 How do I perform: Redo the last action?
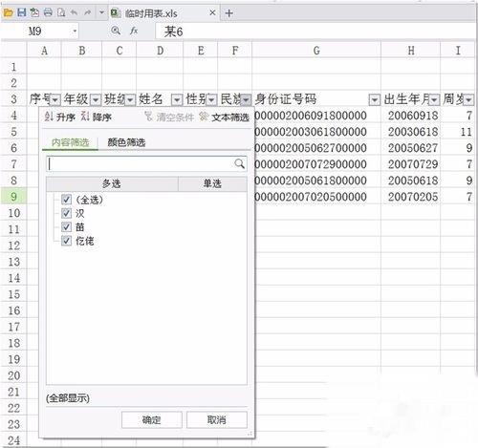[x=87, y=12]
